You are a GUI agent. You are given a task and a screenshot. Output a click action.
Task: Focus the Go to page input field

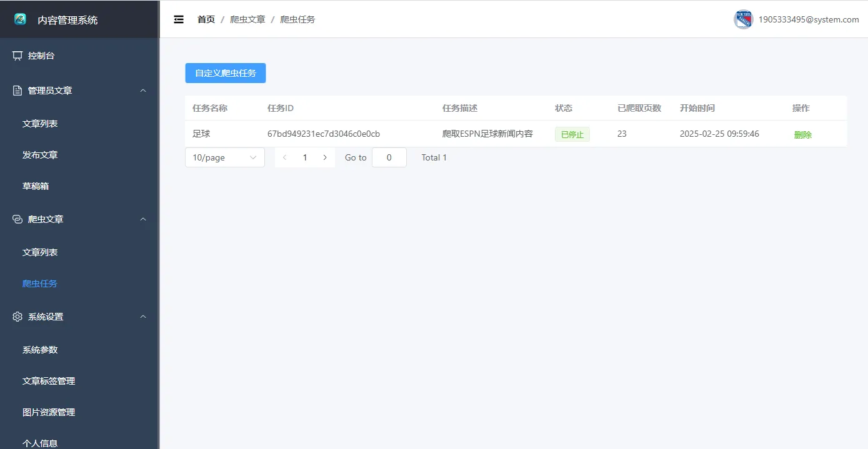[389, 157]
